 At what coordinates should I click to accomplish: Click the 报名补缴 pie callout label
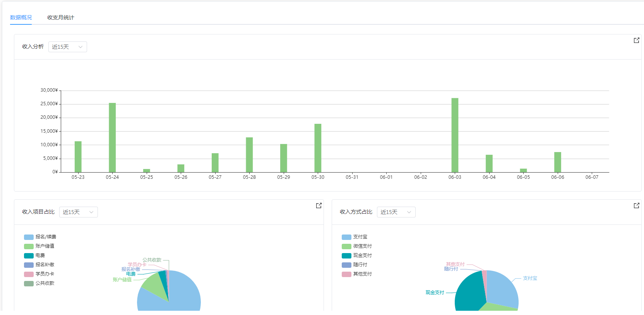click(131, 269)
